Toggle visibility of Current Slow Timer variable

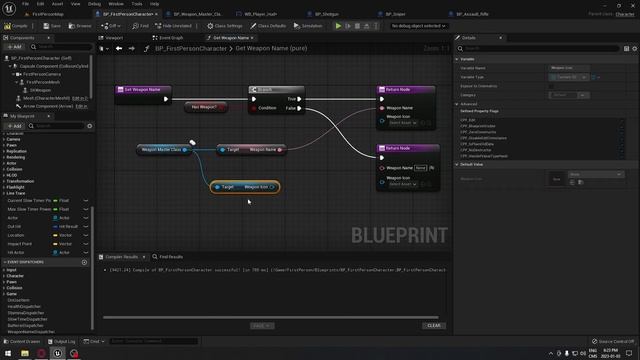pos(86,201)
